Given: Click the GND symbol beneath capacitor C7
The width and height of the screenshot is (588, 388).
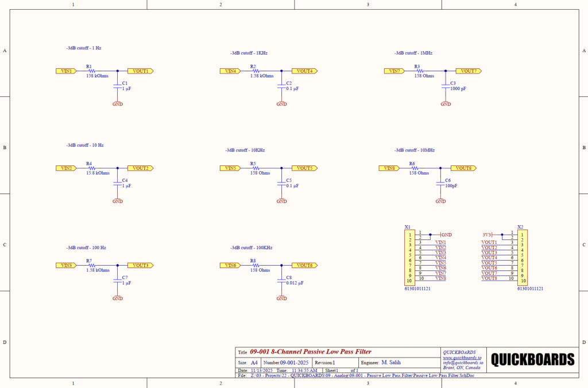Looking at the screenshot, I should tap(118, 298).
